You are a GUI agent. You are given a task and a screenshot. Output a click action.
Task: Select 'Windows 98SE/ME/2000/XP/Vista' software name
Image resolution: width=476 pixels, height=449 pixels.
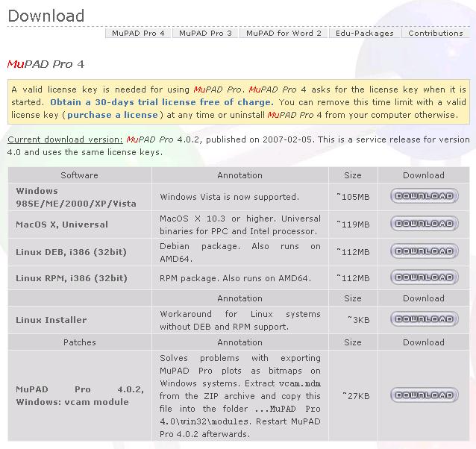[x=76, y=197]
